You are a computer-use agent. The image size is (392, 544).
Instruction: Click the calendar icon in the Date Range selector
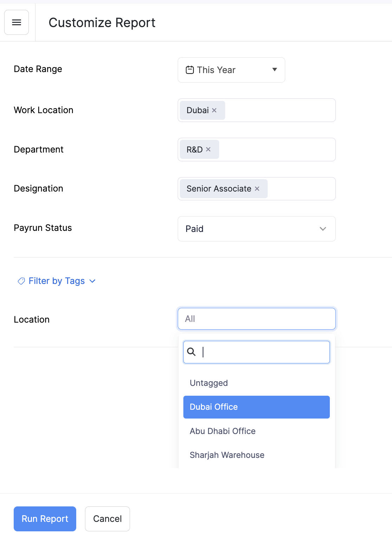tap(189, 70)
